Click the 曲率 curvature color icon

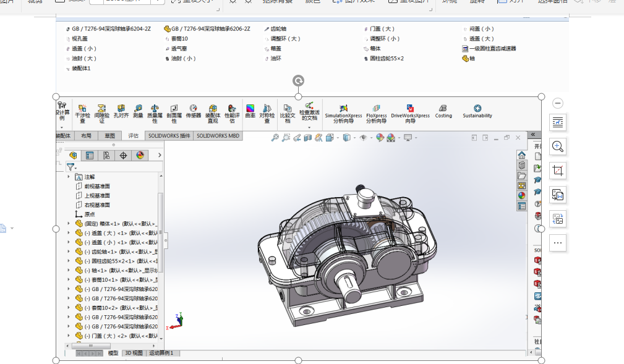(250, 111)
